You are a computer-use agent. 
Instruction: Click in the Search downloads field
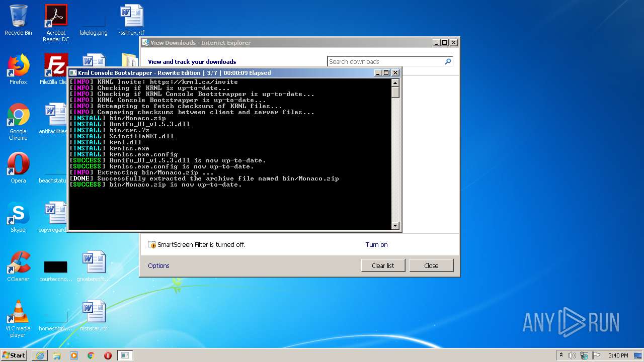(x=385, y=61)
